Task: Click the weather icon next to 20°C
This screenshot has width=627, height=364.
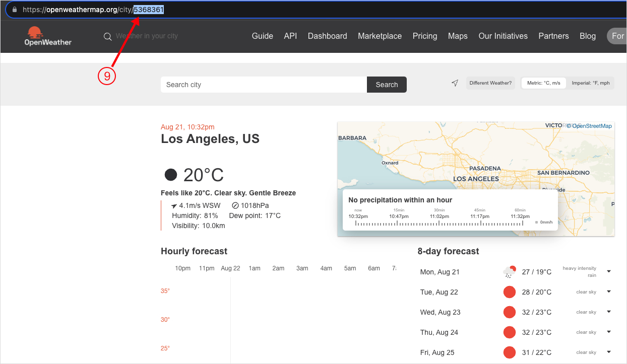Action: (171, 175)
